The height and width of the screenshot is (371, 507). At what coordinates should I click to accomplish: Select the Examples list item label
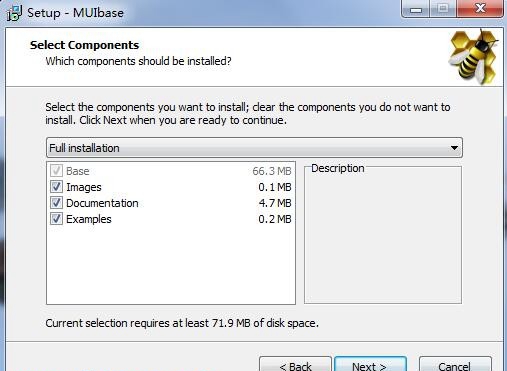click(x=89, y=219)
